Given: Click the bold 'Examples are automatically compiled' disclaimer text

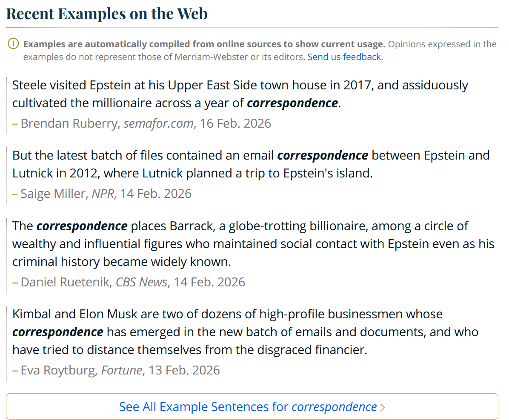Looking at the screenshot, I should [204, 44].
